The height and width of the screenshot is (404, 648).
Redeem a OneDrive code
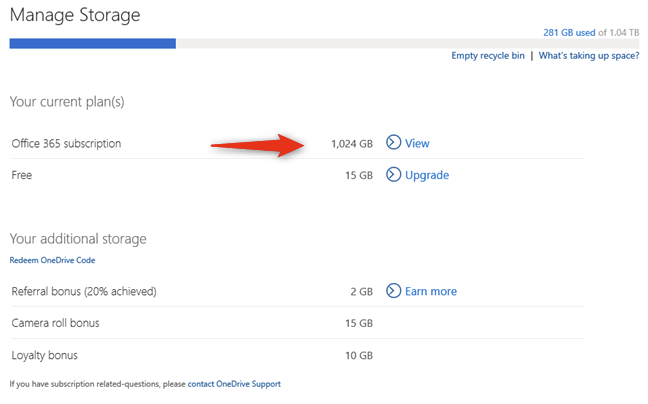click(x=52, y=260)
